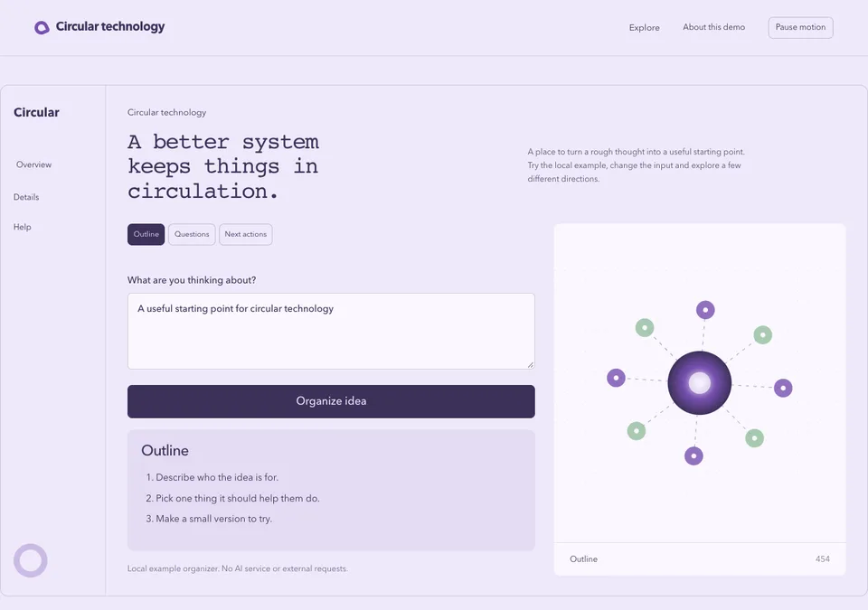Click 'Pick one thing it should help them do'
Image resolution: width=868 pixels, height=610 pixels.
pyautogui.click(x=238, y=498)
